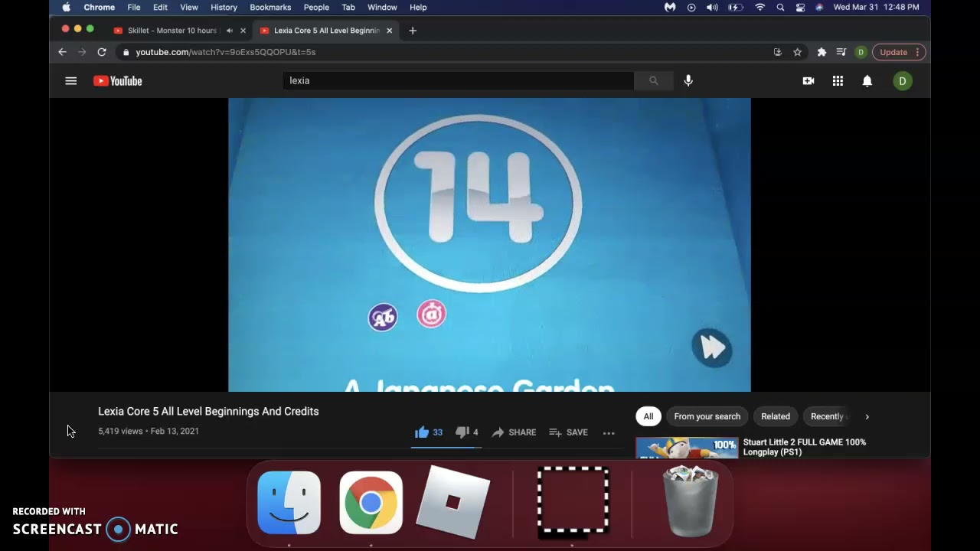The width and height of the screenshot is (980, 551).
Task: Select the From your search chip
Action: pyautogui.click(x=707, y=416)
